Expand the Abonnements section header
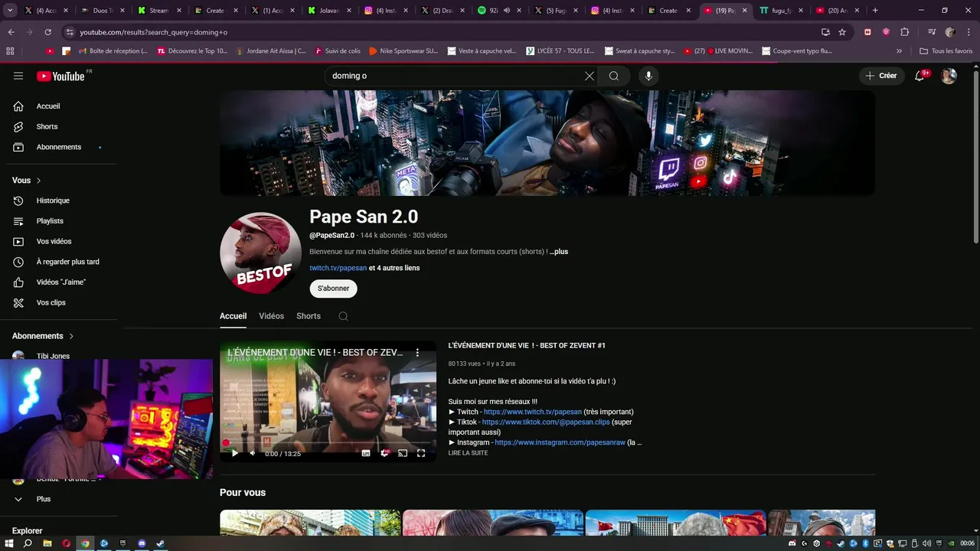 tap(44, 336)
